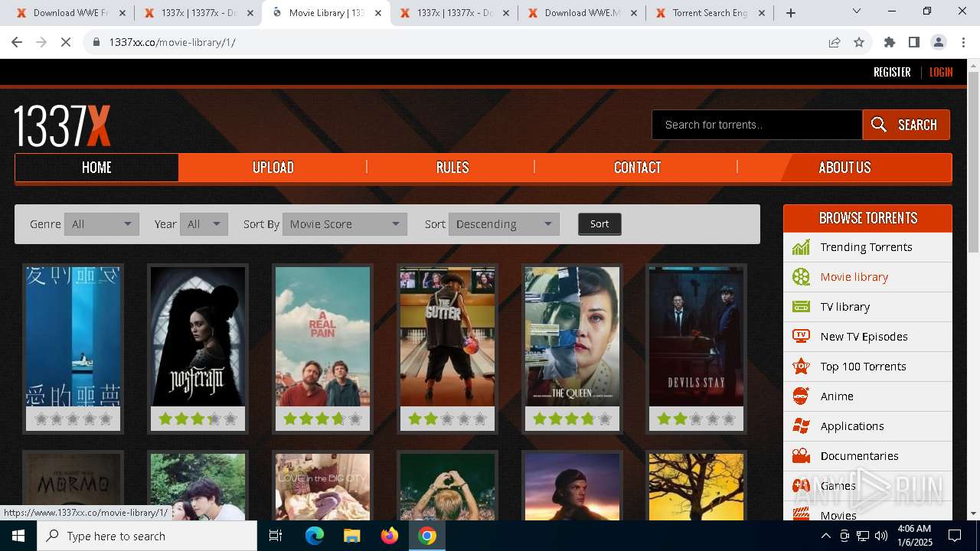Open the Nosferatu movie poster
The width and height of the screenshot is (980, 551).
pos(198,336)
